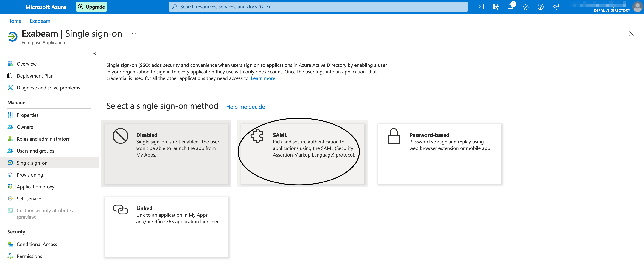Click the Users and groups icon
This screenshot has height=263, width=644.
tap(10, 151)
